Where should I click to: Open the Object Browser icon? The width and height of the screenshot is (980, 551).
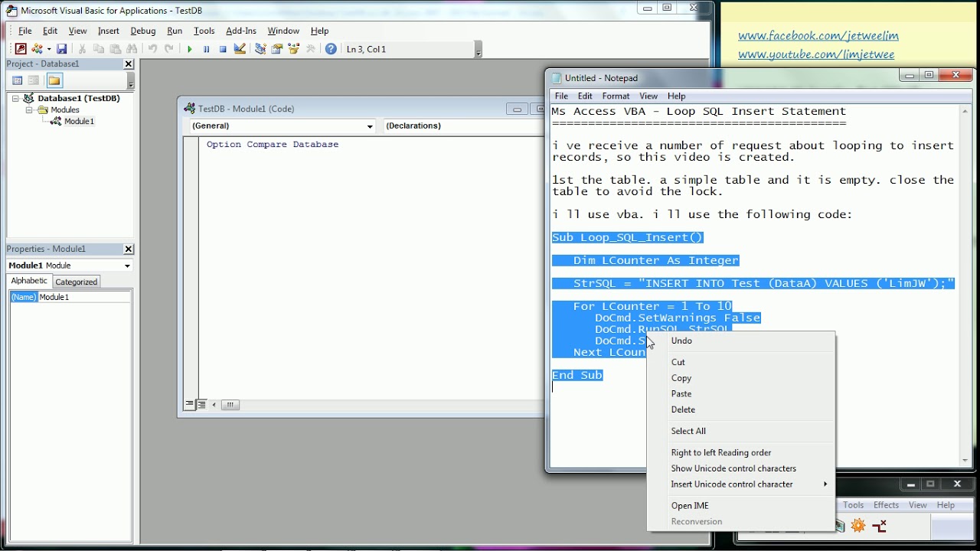point(294,49)
